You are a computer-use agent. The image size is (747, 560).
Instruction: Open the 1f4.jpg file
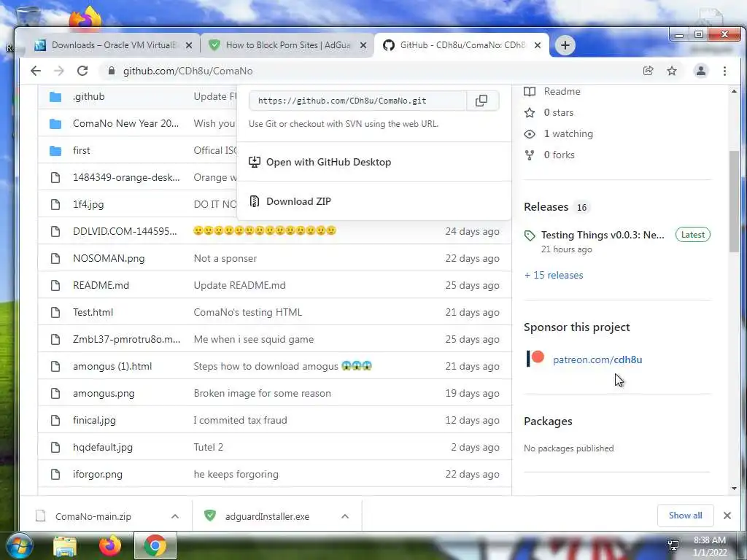88,204
